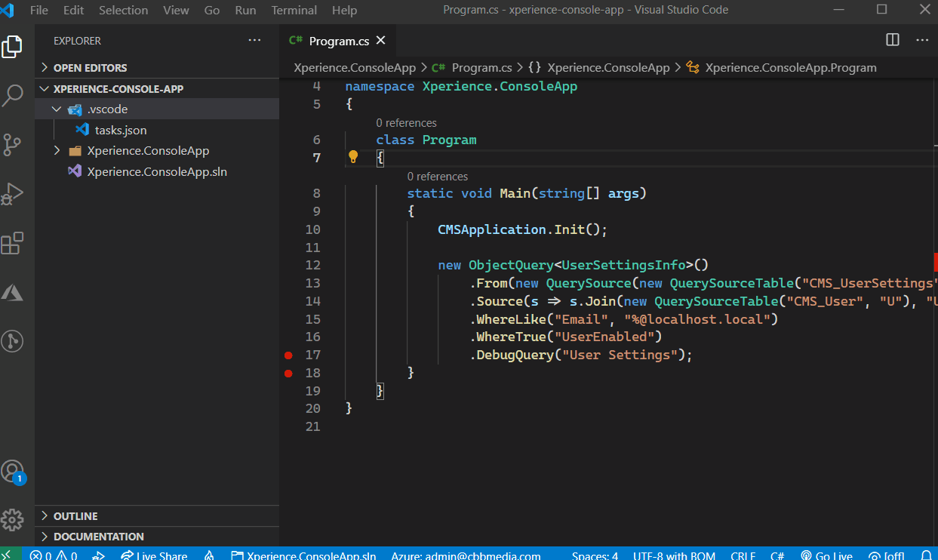Click the Explorer panel title
Viewport: 938px width, 560px height.
77,41
